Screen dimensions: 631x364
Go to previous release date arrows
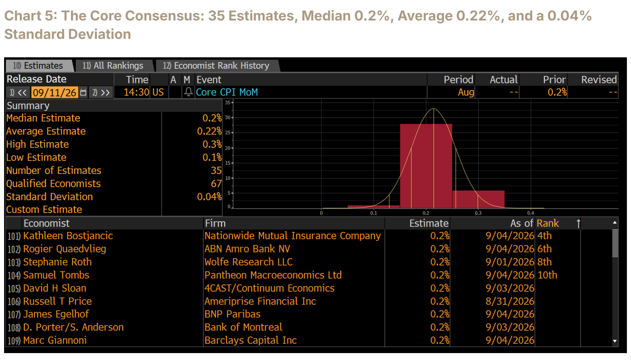(x=18, y=92)
